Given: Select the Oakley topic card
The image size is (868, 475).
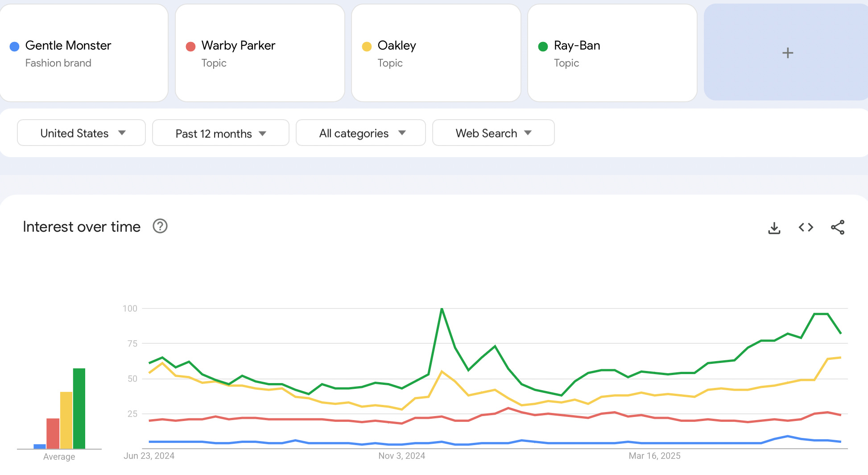Looking at the screenshot, I should point(436,53).
